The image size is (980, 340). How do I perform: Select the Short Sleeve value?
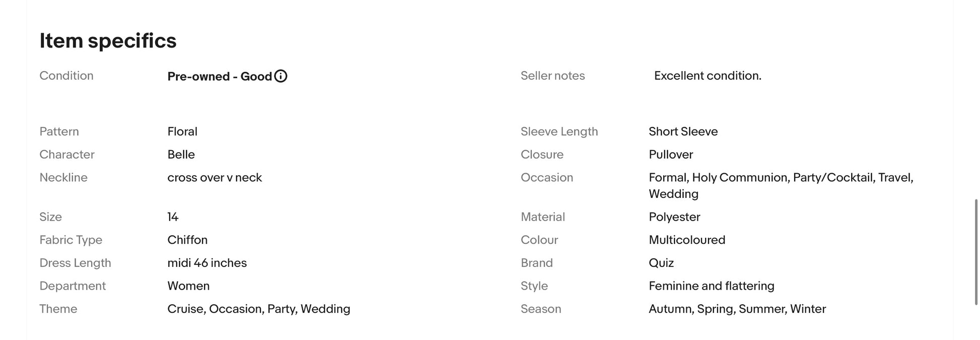(x=683, y=131)
